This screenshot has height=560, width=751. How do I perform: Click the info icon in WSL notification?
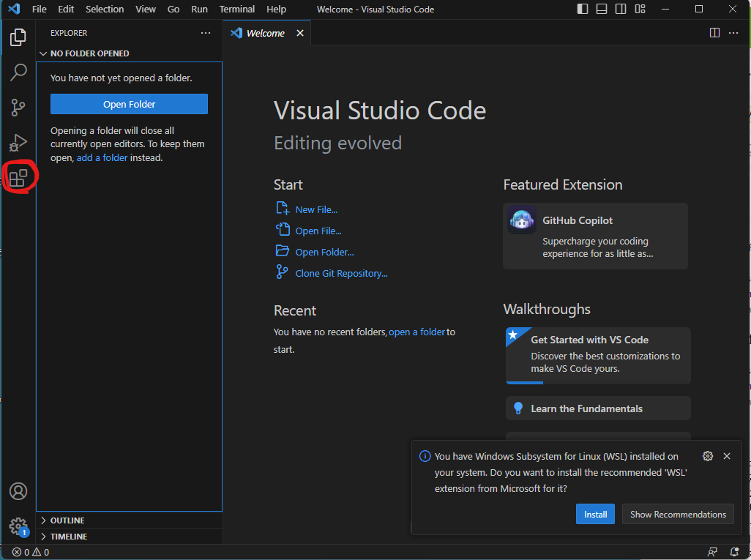(x=425, y=456)
